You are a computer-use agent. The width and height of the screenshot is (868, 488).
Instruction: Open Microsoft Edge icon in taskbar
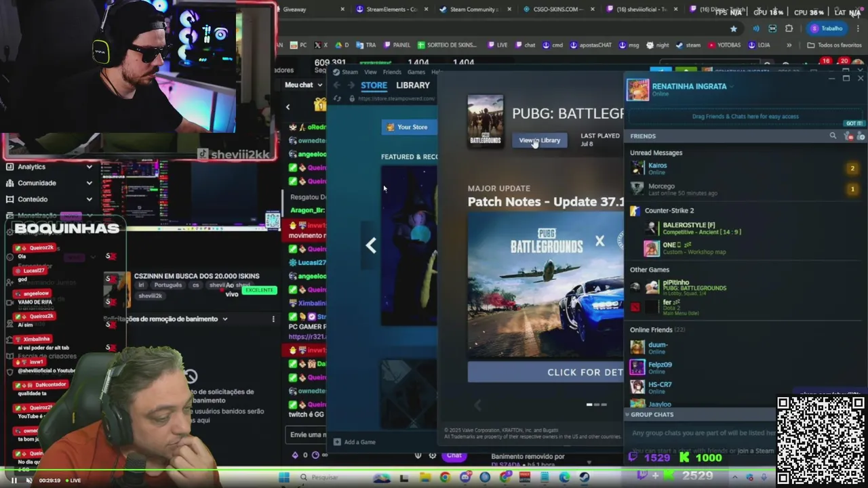point(564,477)
